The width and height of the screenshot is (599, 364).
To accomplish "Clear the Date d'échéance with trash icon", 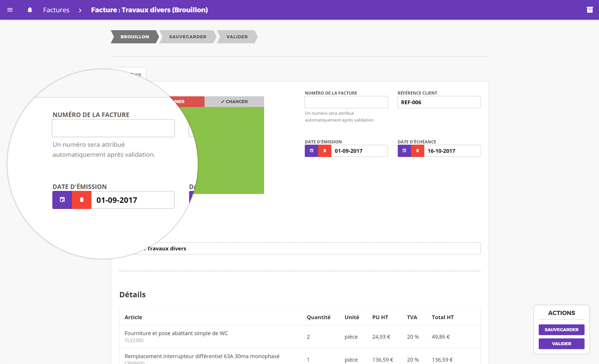I will [417, 151].
